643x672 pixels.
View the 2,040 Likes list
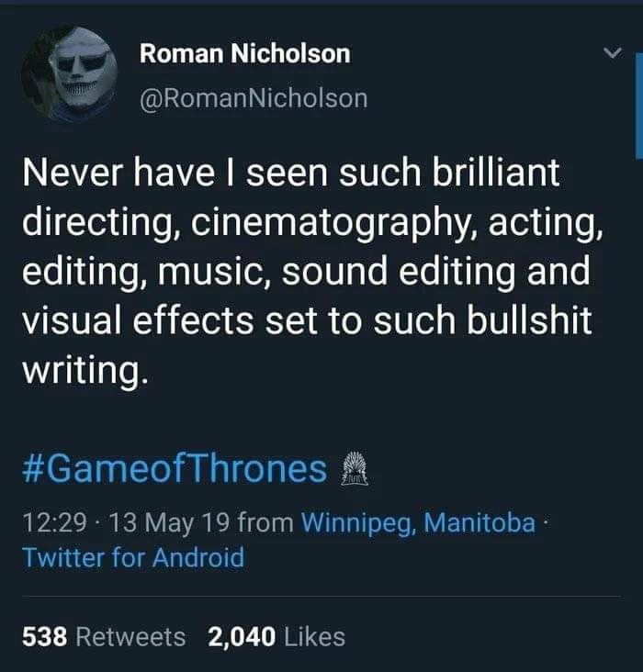[x=276, y=636]
